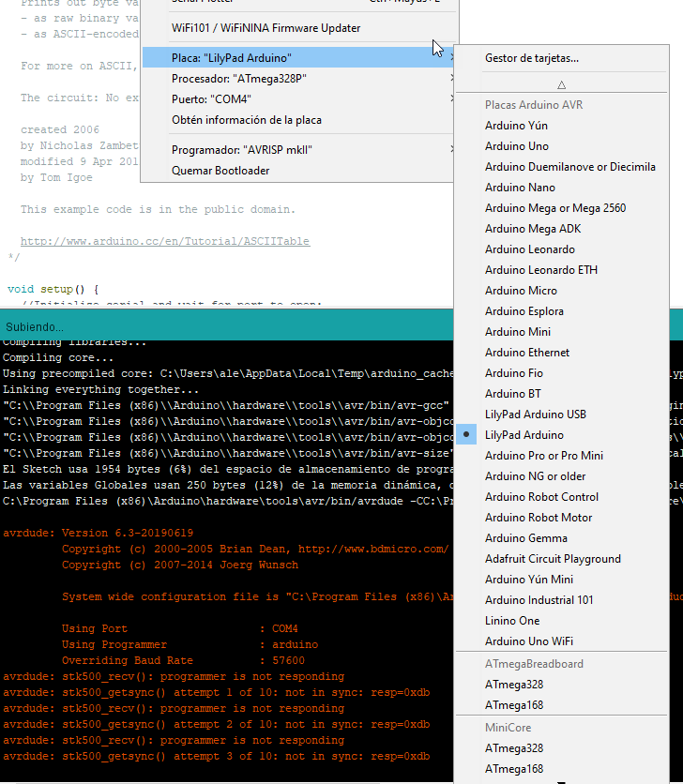Choose Arduino Mini

pyautogui.click(x=561, y=331)
